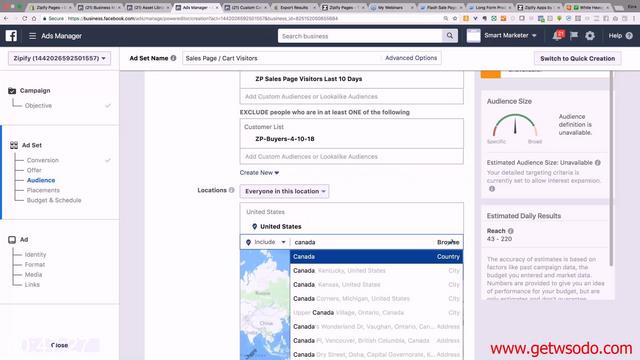
Task: Click Advanced Options link
Action: pos(411,58)
